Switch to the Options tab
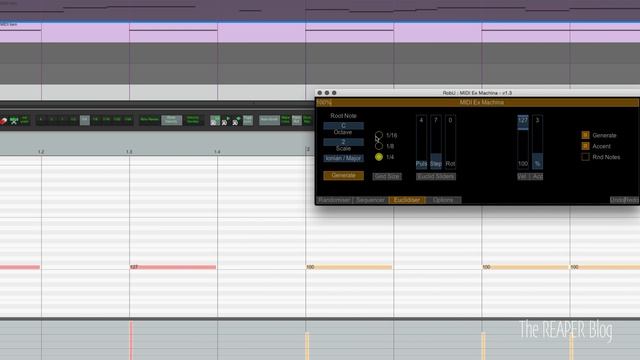Screen dimensions: 640x360 [x=443, y=200]
